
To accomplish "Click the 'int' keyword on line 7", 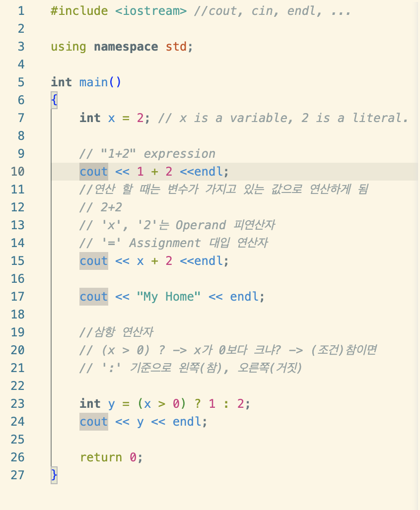I will (90, 118).
